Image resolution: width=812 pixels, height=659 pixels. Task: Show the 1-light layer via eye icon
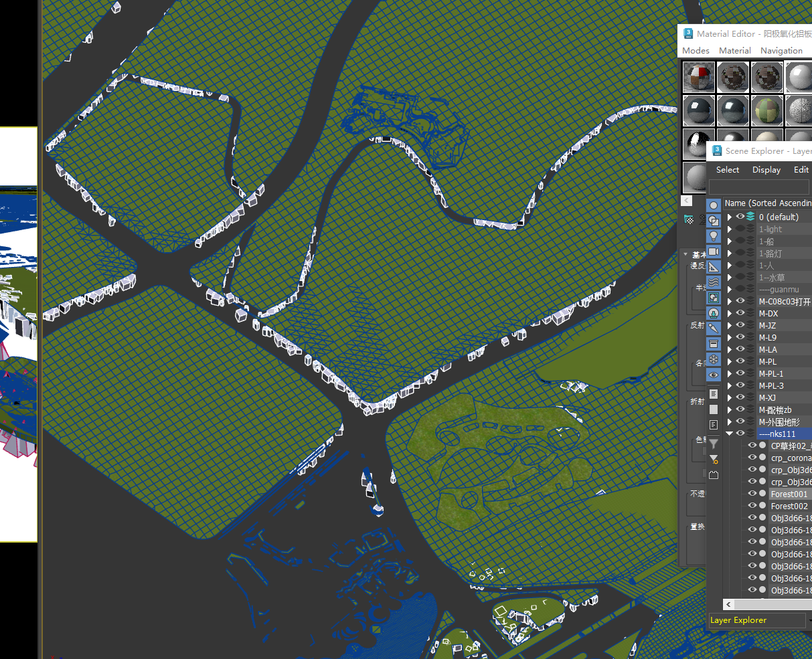(740, 229)
